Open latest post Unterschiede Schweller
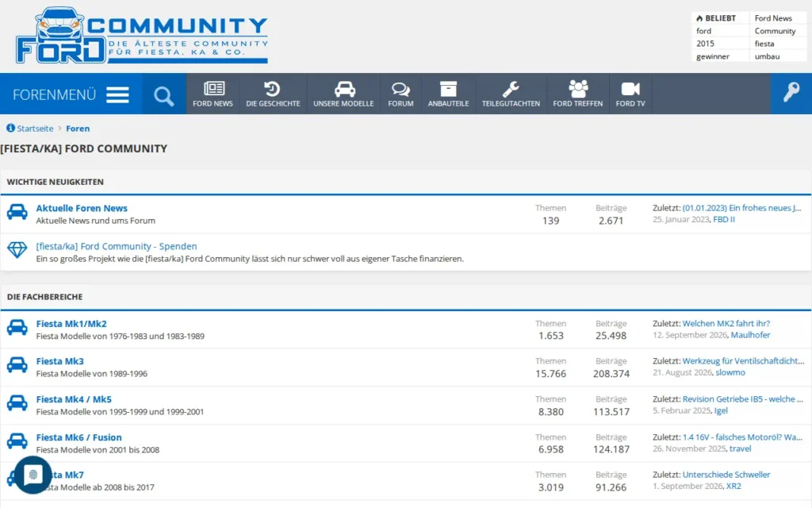Viewport: 812px width, 508px height. 726,475
